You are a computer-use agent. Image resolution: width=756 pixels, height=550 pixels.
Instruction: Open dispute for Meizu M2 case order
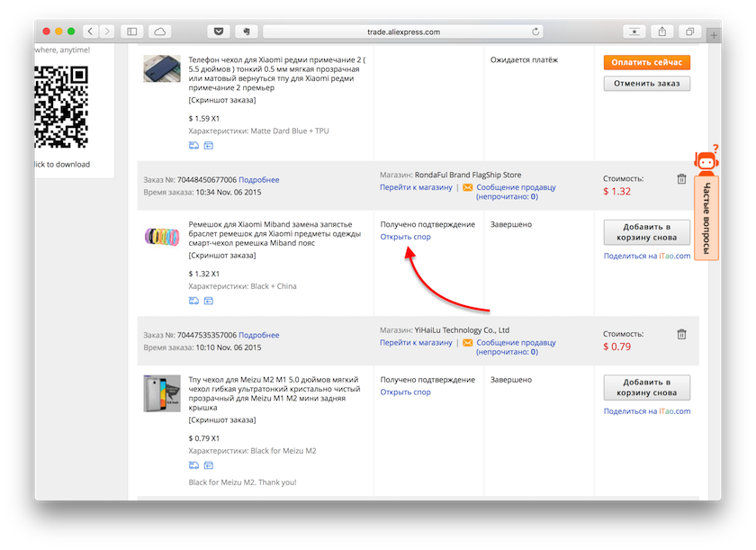point(406,392)
